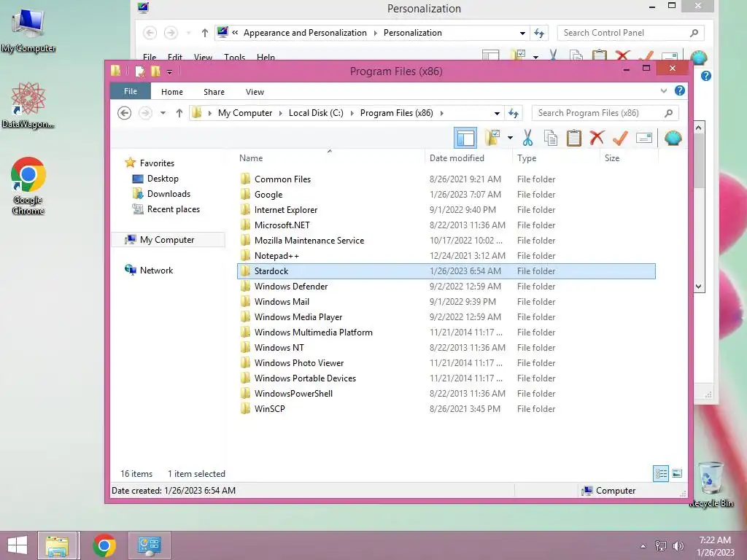The width and height of the screenshot is (747, 560).
Task: Select the Common Files folder
Action: coord(446,179)
